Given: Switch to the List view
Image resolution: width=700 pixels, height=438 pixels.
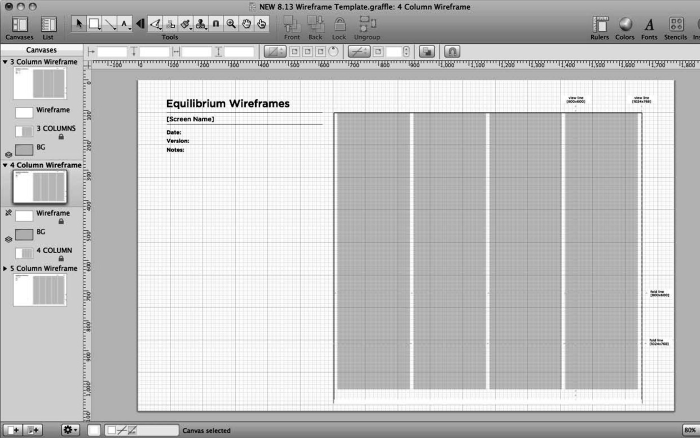Looking at the screenshot, I should tap(48, 26).
